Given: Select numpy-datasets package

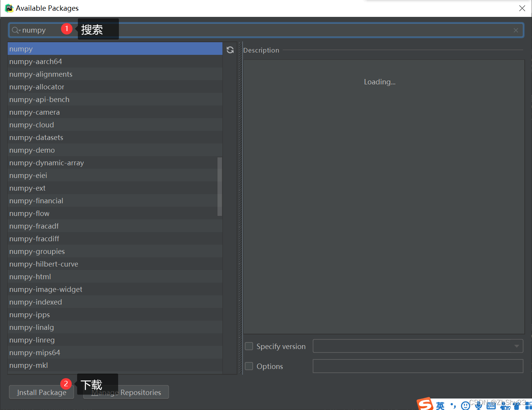Looking at the screenshot, I should tap(115, 137).
